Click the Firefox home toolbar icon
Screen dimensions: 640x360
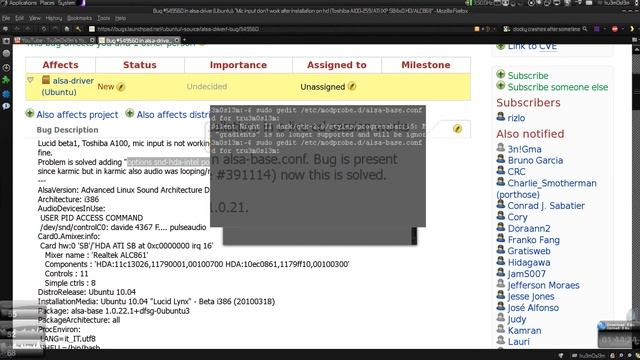[67, 29]
